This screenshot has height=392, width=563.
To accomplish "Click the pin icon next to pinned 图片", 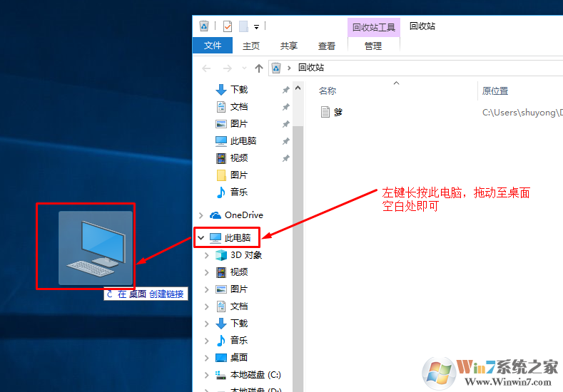I will coord(286,124).
